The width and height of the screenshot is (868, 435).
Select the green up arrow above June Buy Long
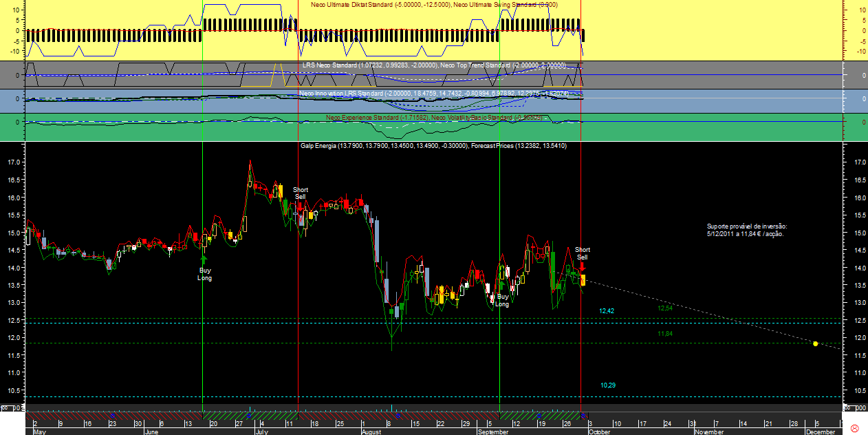point(204,259)
